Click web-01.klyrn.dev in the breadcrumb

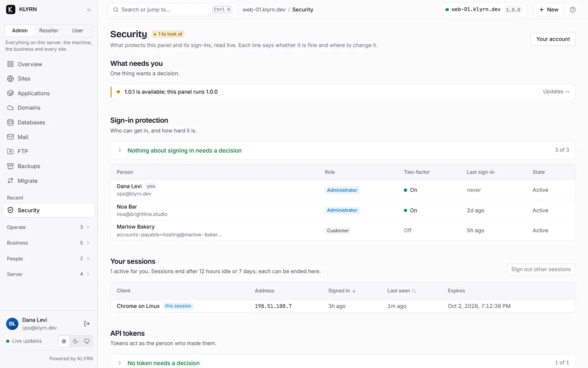[x=264, y=10]
